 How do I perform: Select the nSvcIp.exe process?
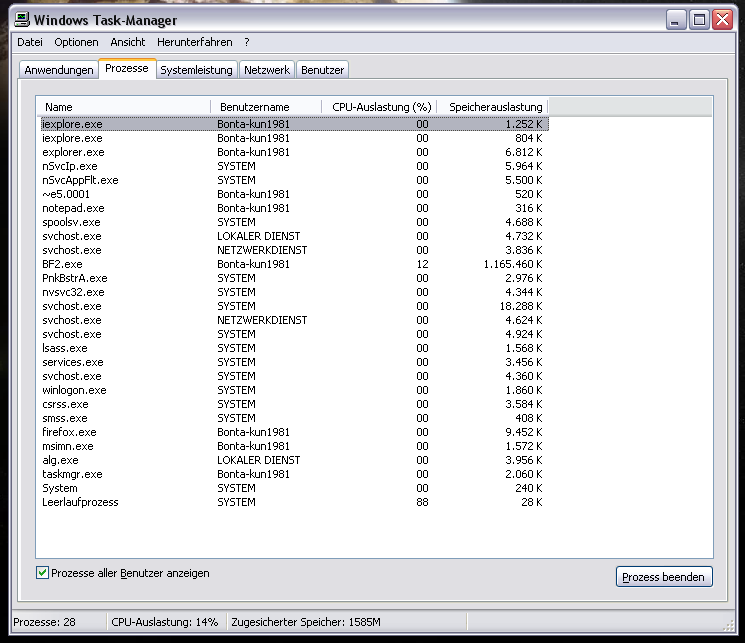[295, 166]
